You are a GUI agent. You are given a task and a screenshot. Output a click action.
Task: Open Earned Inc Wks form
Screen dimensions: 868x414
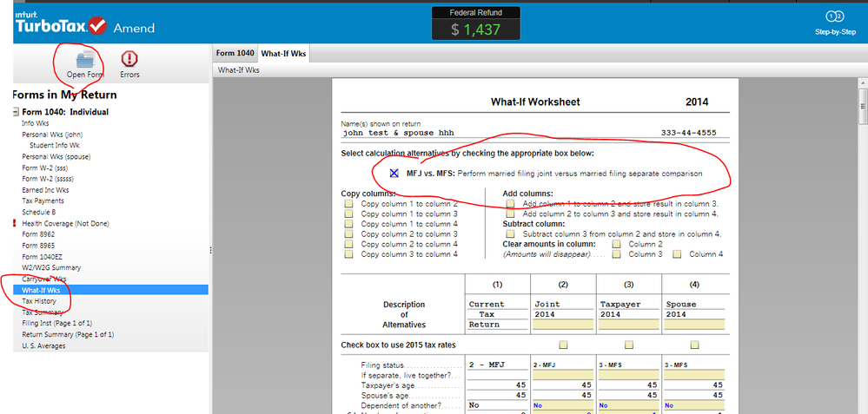pyautogui.click(x=45, y=189)
